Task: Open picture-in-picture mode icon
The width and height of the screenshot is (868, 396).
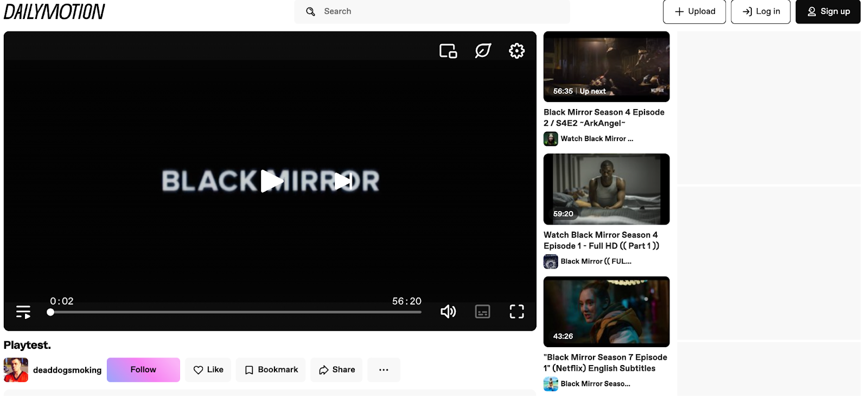Action: pyautogui.click(x=448, y=51)
